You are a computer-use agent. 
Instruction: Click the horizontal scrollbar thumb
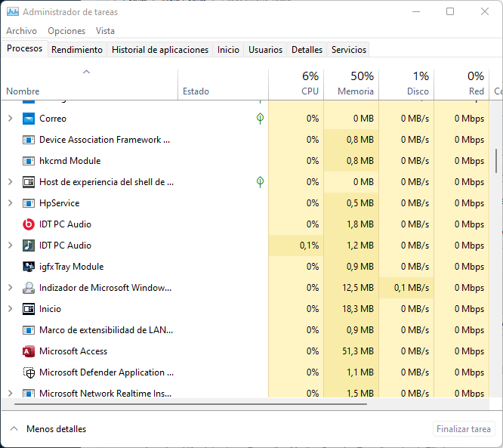coord(190,404)
